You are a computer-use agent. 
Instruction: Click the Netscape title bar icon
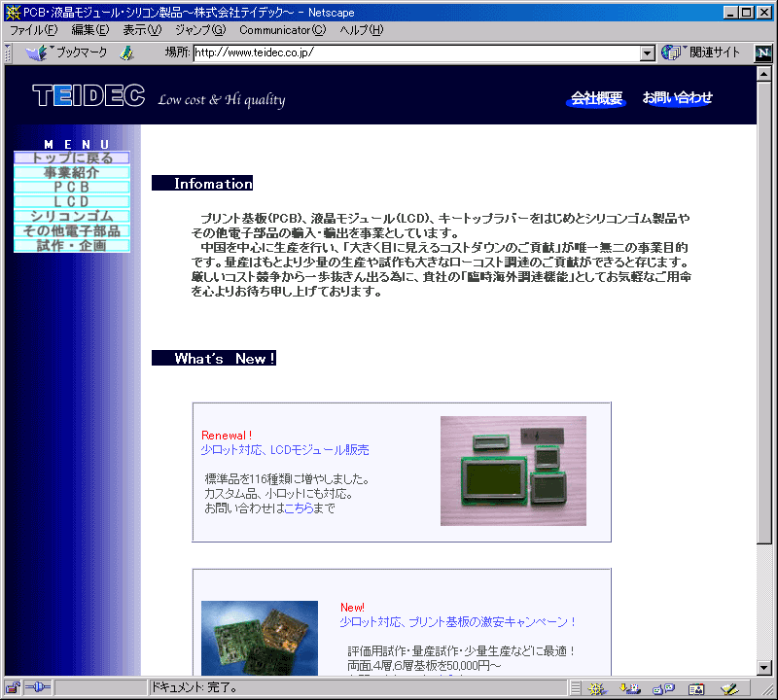13,12
